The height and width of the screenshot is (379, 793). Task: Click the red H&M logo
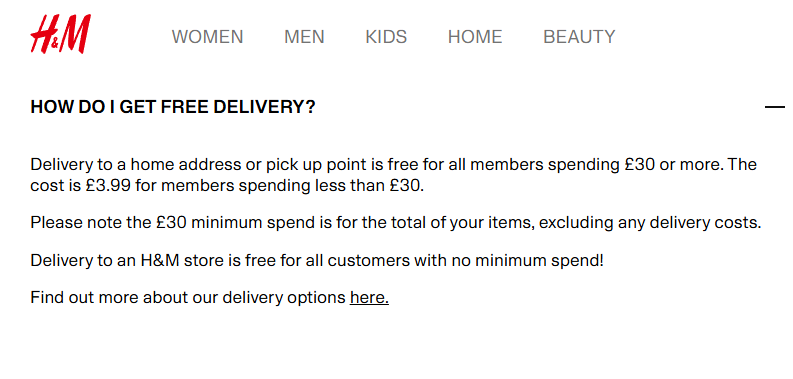[x=61, y=34]
